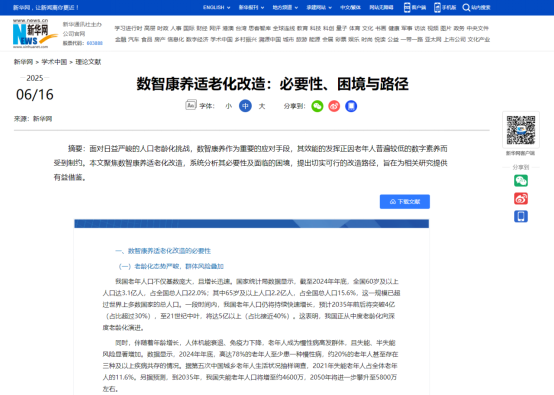Click the article title 数智康养适老化改造
The height and width of the screenshot is (395, 554).
click(x=272, y=84)
